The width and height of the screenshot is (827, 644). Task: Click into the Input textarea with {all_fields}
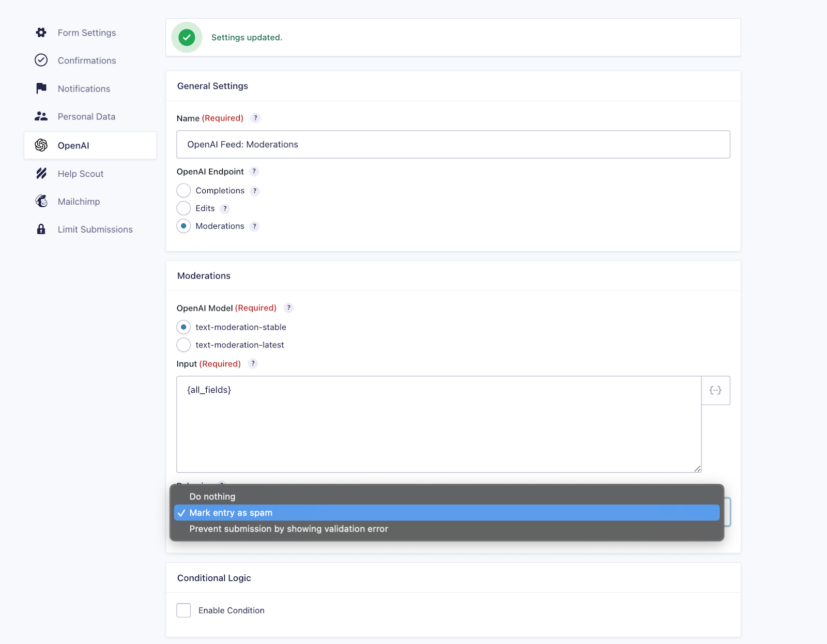click(439, 424)
